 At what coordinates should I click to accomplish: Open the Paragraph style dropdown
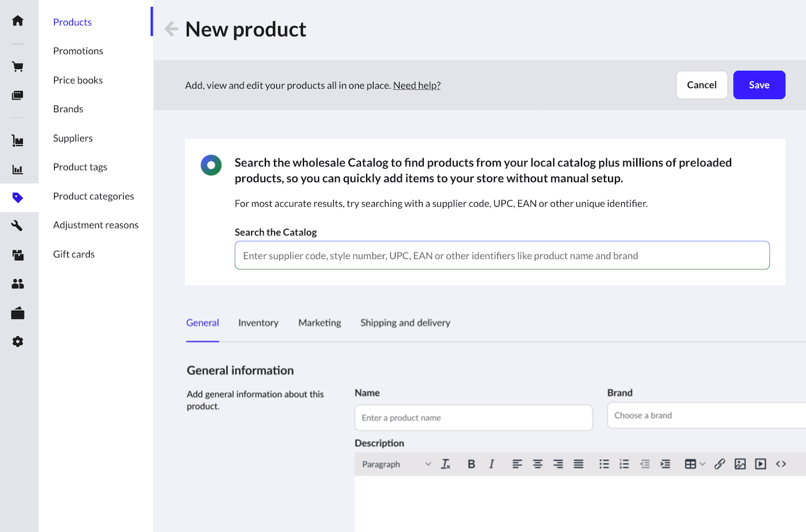[x=397, y=464]
